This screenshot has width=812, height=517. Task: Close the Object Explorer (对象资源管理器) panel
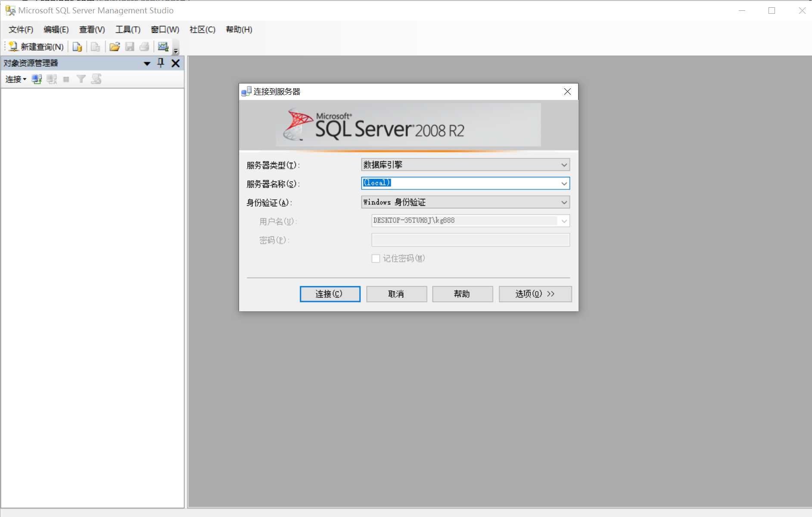click(175, 63)
